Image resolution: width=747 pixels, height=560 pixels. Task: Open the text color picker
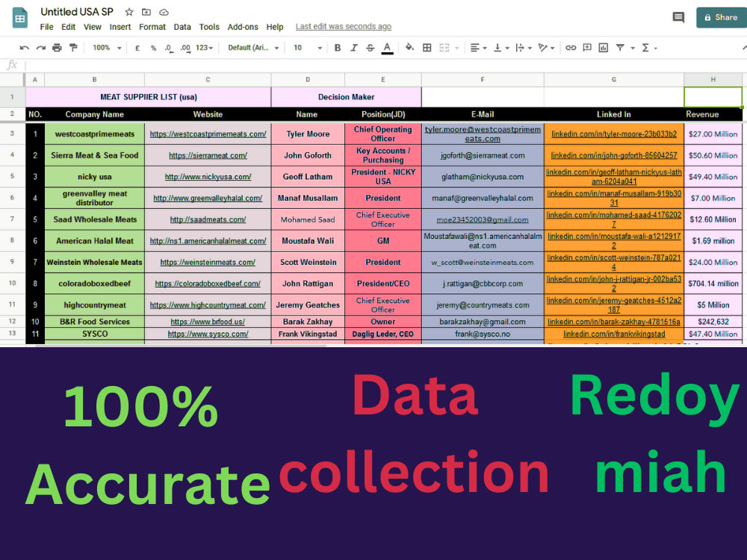click(x=387, y=48)
